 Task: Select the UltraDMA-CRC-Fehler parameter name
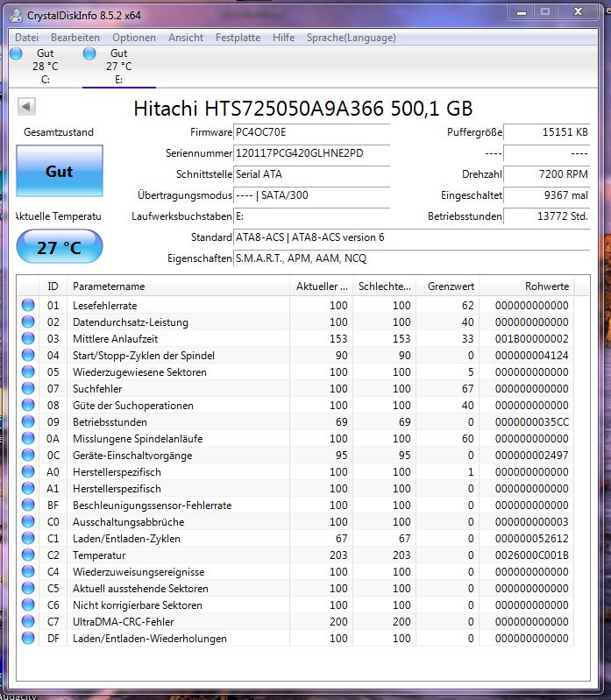pyautogui.click(x=124, y=621)
